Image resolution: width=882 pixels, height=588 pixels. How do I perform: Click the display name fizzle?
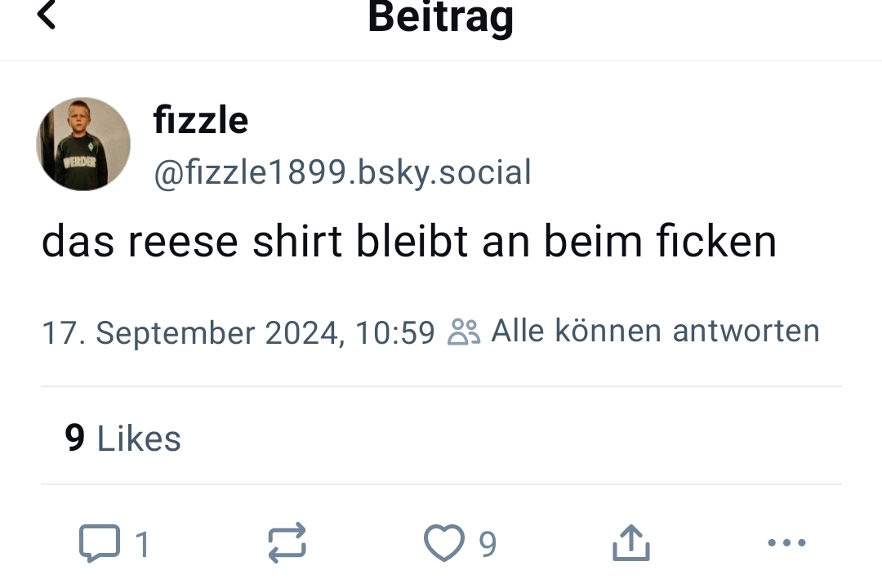(x=200, y=121)
